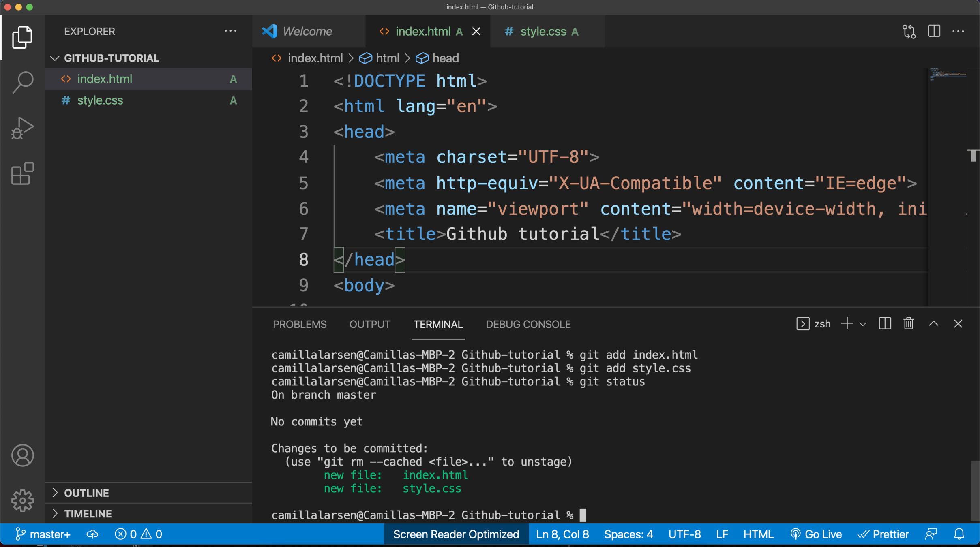Click the Open Changes compare icon
The image size is (980, 547).
(909, 31)
